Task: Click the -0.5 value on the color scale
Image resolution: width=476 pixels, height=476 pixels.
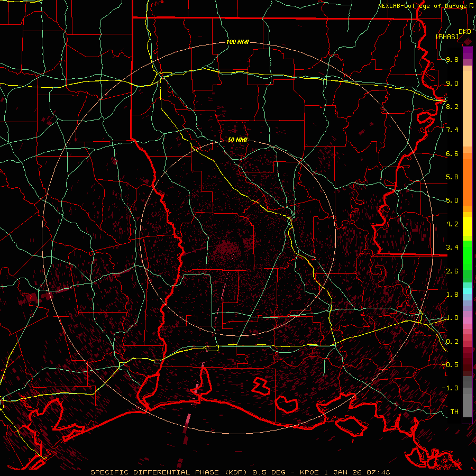Action: [450, 364]
